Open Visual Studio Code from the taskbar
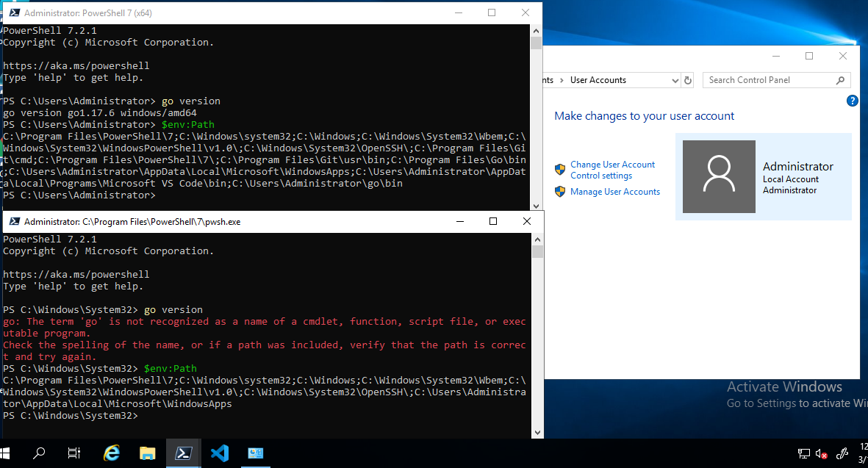Screen dimensions: 868x468 click(x=220, y=453)
